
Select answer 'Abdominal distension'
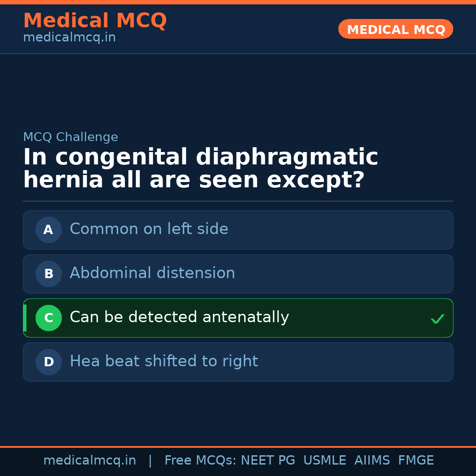coord(152,273)
